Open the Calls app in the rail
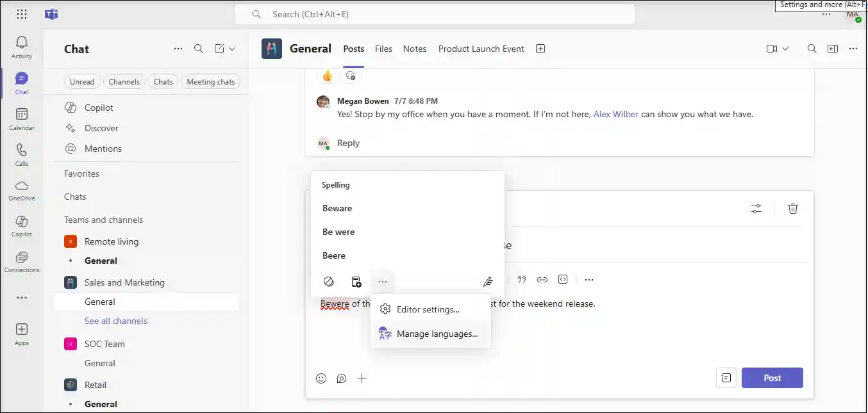The image size is (868, 413). (x=22, y=155)
